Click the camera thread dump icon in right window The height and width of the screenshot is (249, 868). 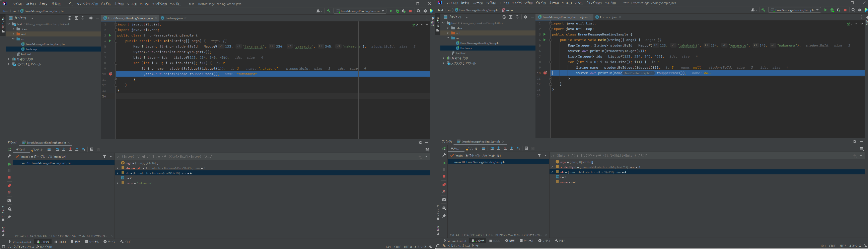point(444,199)
